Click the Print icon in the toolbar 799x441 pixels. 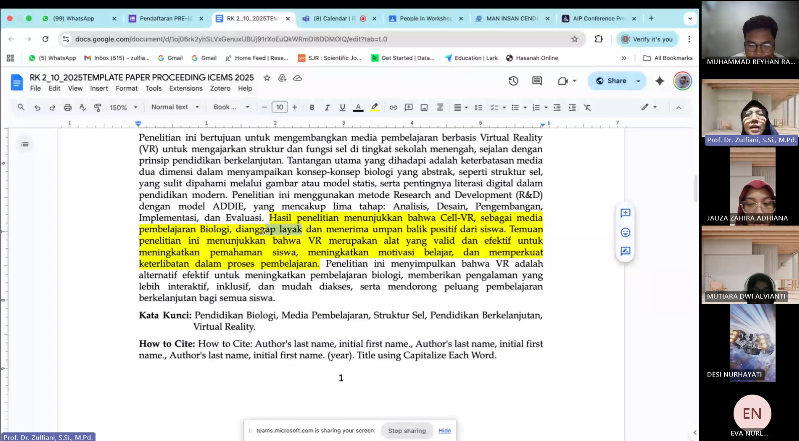pos(67,107)
